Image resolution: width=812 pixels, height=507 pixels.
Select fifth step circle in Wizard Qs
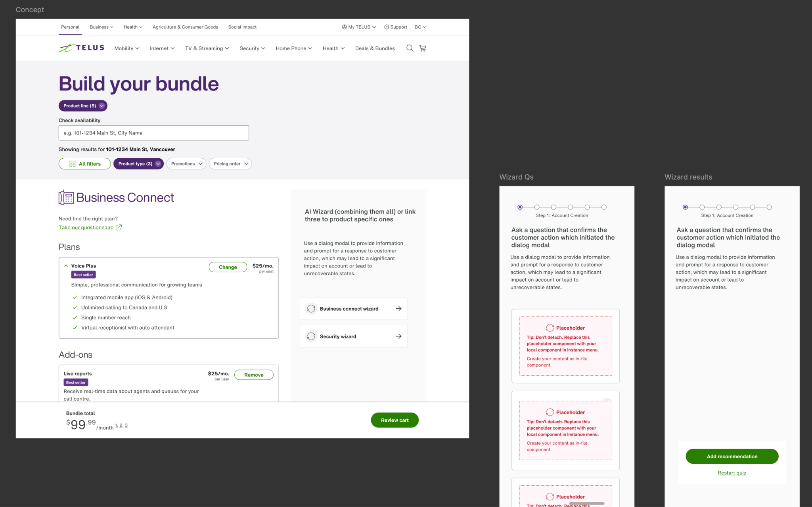587,207
